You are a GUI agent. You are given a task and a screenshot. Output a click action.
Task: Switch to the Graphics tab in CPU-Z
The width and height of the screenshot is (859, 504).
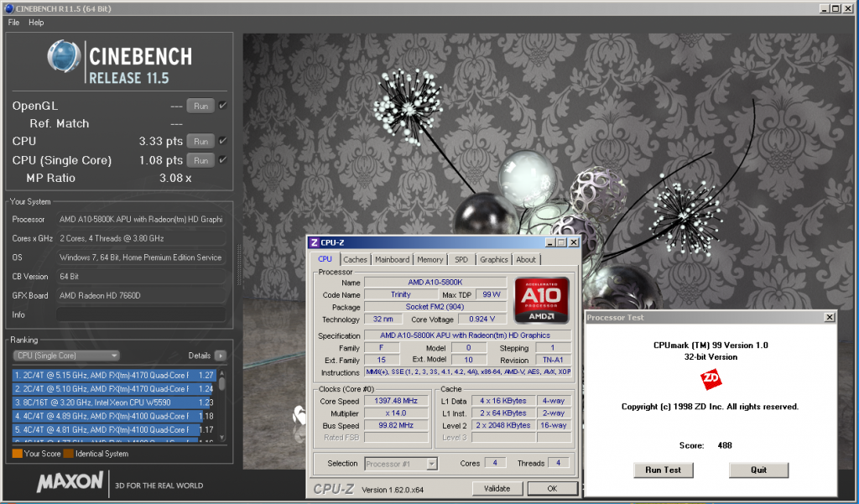point(494,260)
